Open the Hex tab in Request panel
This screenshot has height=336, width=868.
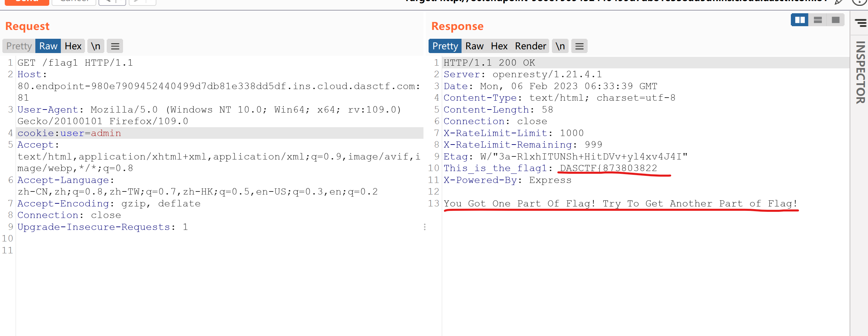tap(73, 46)
